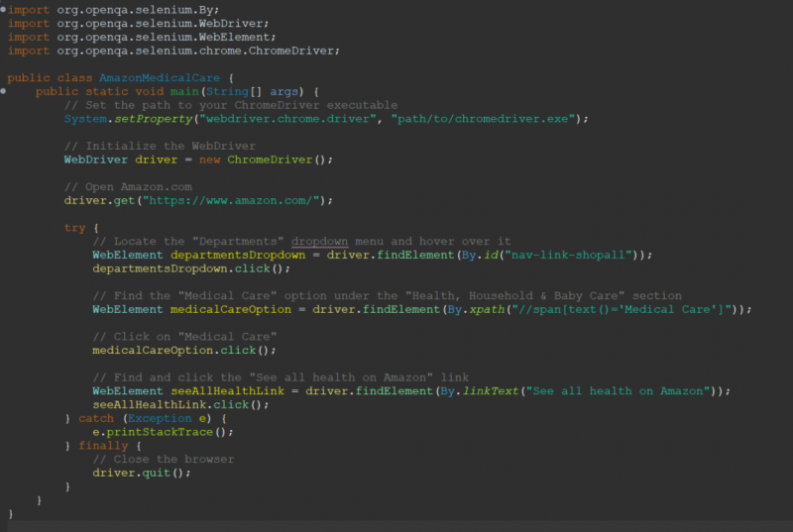
Task: Click the driver.quit() statement
Action: click(x=142, y=474)
